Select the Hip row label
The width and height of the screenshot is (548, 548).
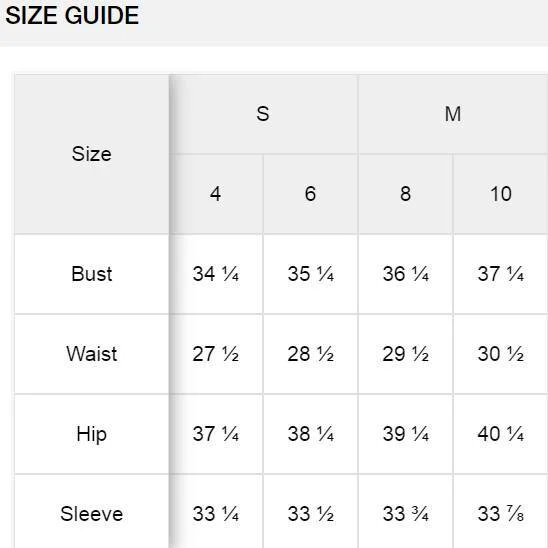pos(92,434)
